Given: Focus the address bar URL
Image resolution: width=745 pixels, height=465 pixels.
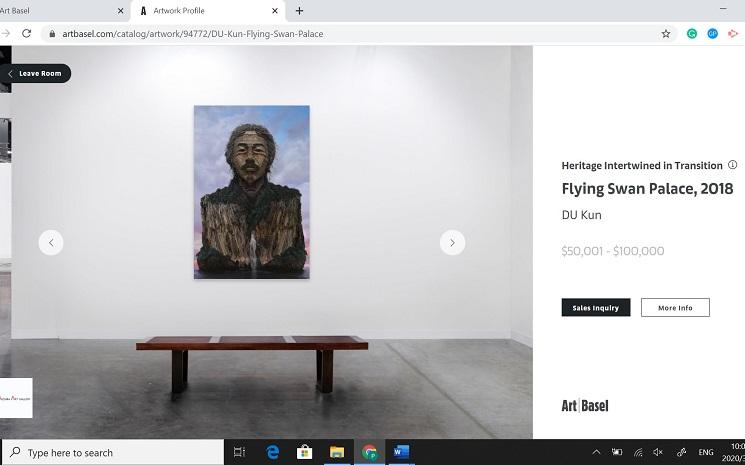Looking at the screenshot, I should [192, 34].
